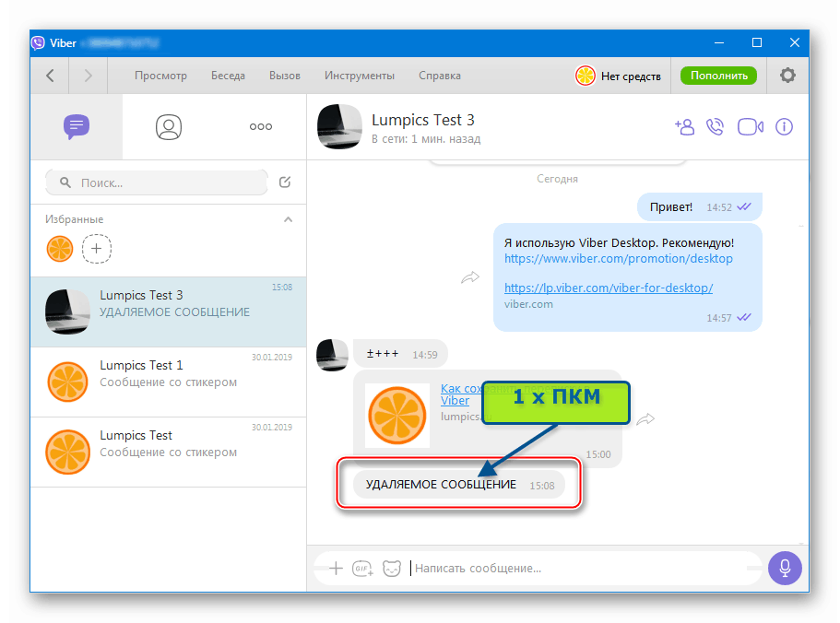Viewport: 840px width, 623px height.
Task: Add a favorite with plus circle
Action: [x=97, y=249]
